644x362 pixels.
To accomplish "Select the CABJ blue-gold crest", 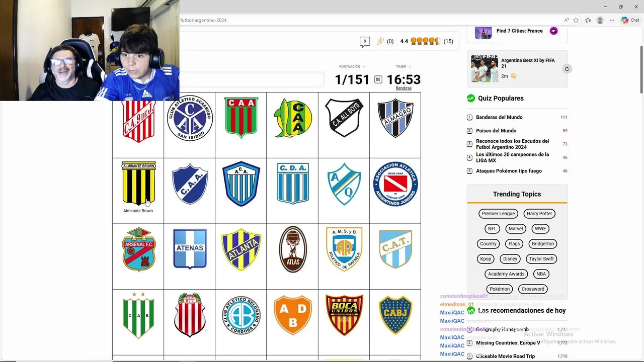I will [395, 315].
